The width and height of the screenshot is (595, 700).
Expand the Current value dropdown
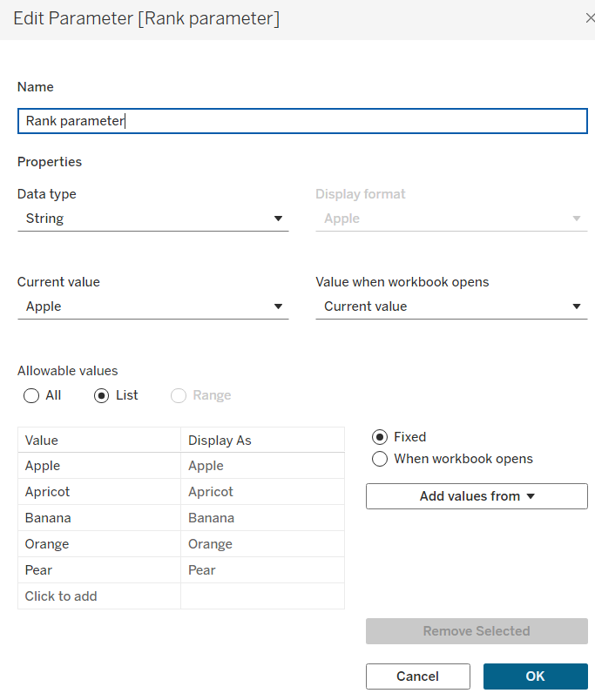click(x=152, y=306)
